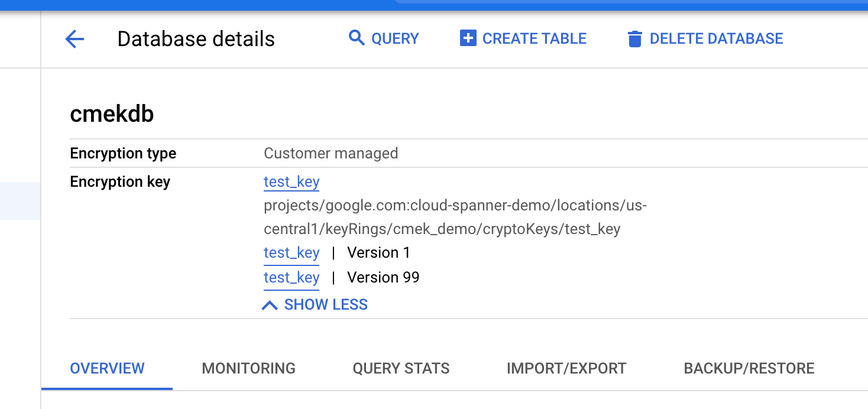Viewport: 868px width, 409px height.
Task: Collapse the key version list with SHOW LESS
Action: pos(326,304)
